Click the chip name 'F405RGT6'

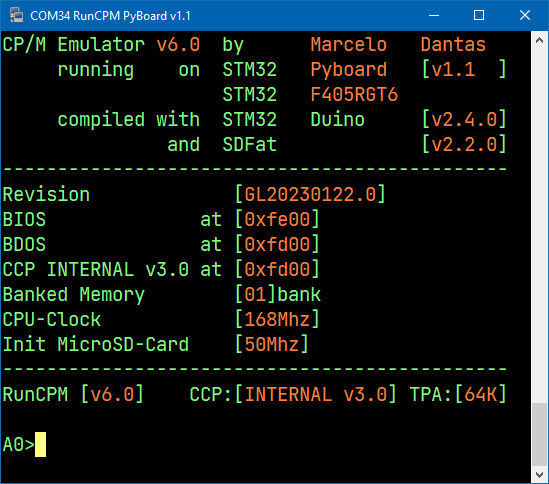coord(354,95)
